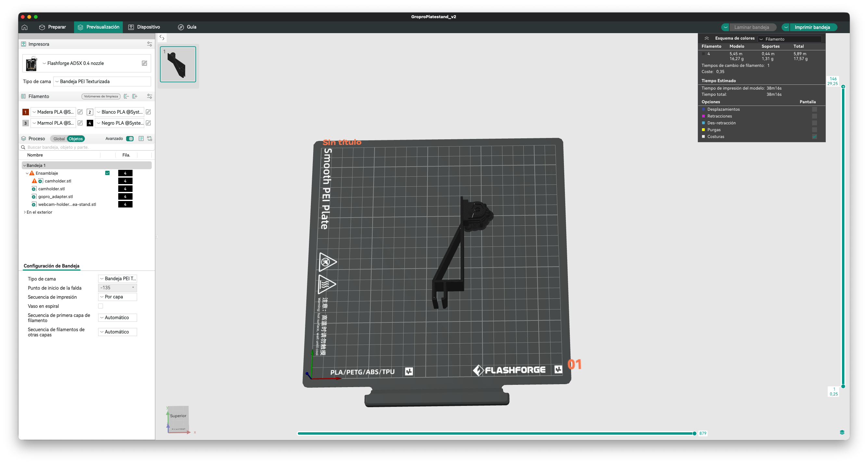Click the collapse sidebar arrows icon
Screen dimensions: 868x464
(x=162, y=37)
